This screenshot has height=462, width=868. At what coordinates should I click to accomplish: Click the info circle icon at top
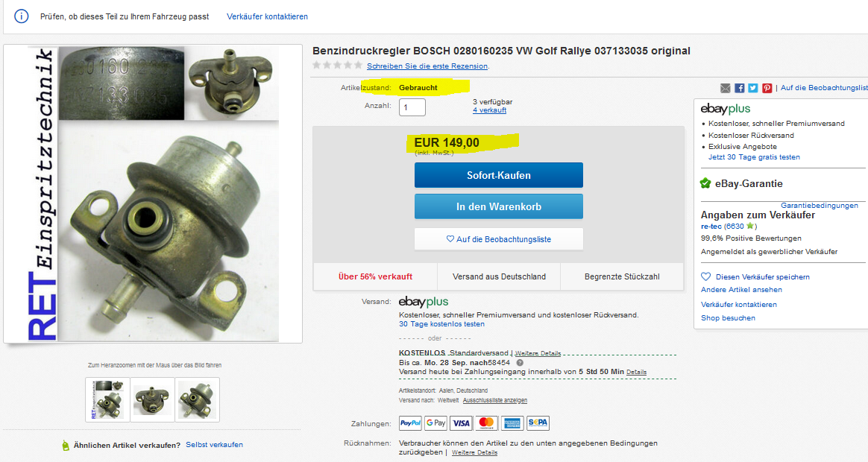tap(21, 16)
